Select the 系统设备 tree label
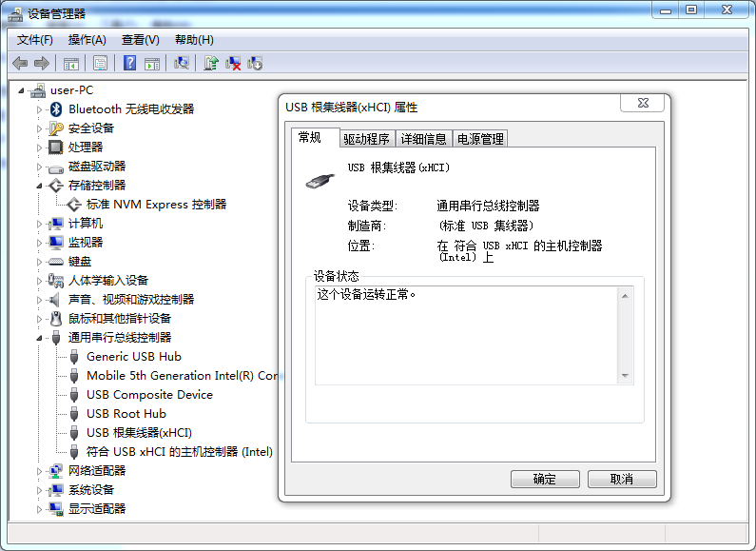756x551 pixels. tap(91, 490)
